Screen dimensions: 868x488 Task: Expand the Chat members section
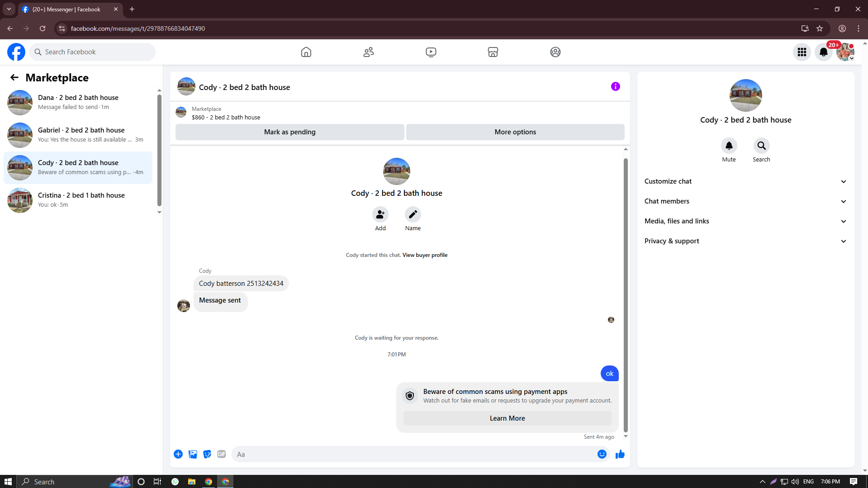click(x=745, y=201)
